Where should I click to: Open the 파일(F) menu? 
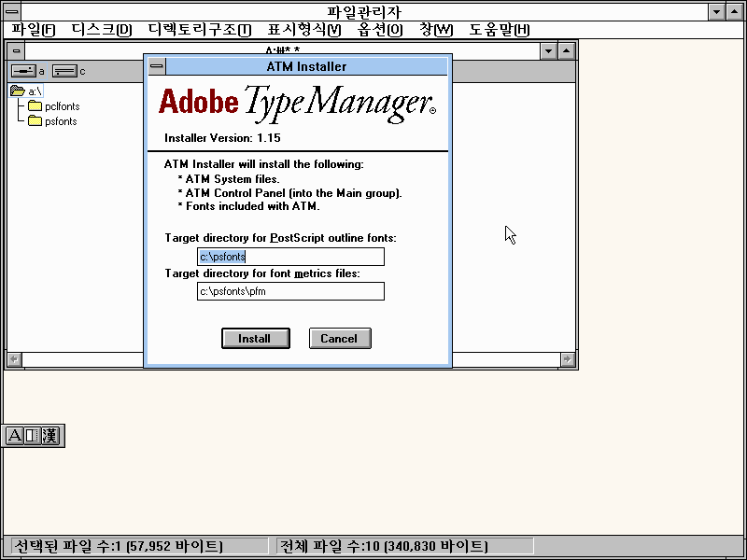tap(34, 30)
